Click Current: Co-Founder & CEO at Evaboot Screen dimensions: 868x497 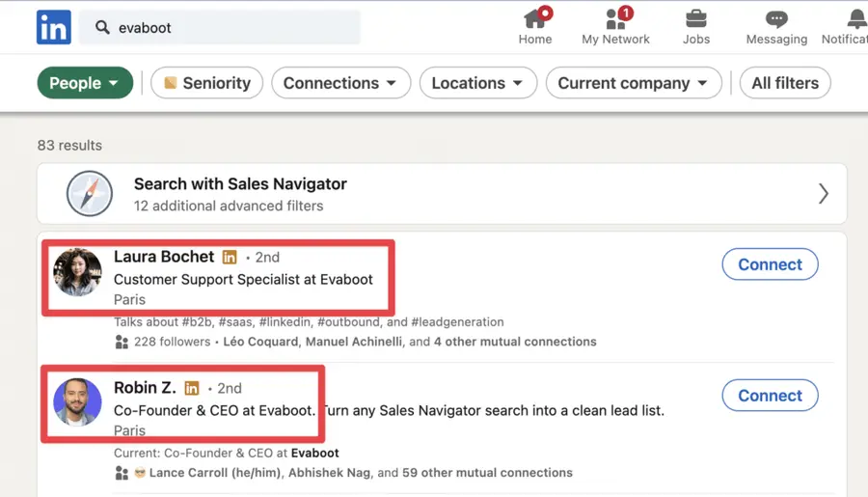click(x=227, y=453)
